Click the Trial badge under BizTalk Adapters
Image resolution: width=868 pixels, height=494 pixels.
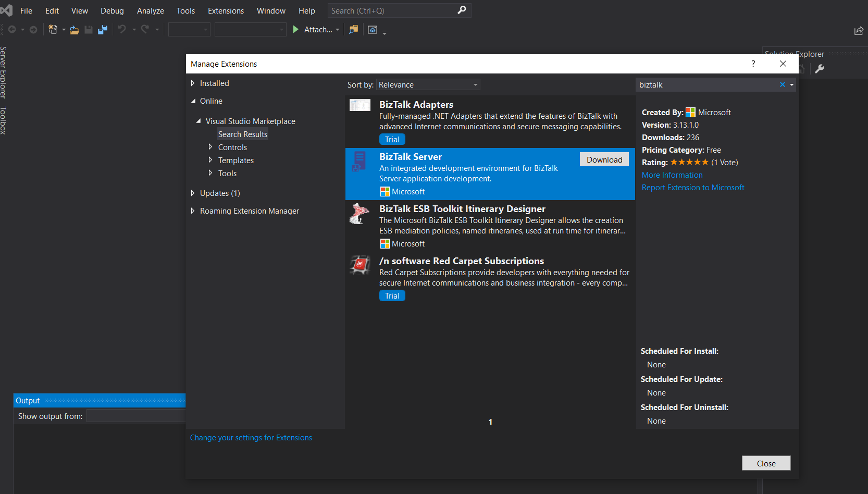[392, 140]
